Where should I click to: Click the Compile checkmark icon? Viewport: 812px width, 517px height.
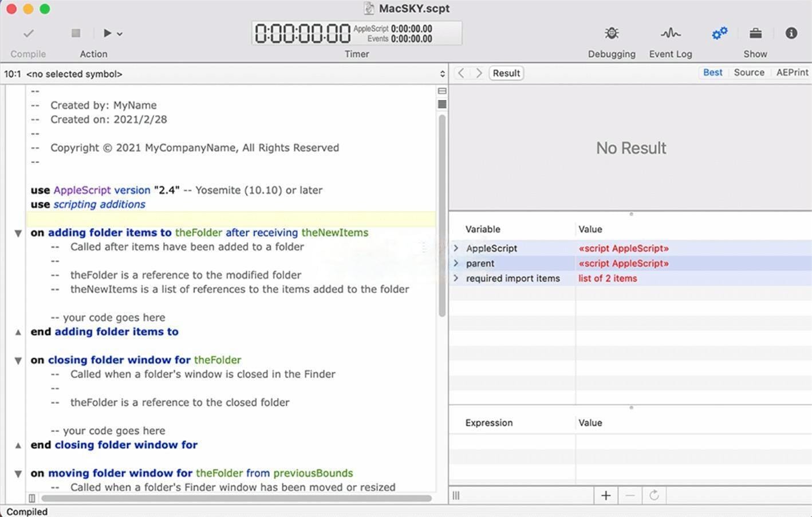click(x=28, y=34)
